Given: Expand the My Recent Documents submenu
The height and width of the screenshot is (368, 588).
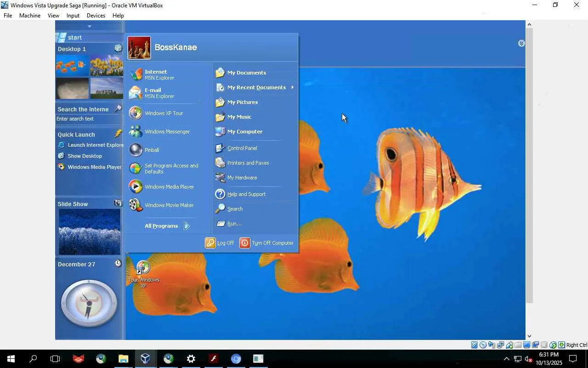Looking at the screenshot, I should click(254, 87).
